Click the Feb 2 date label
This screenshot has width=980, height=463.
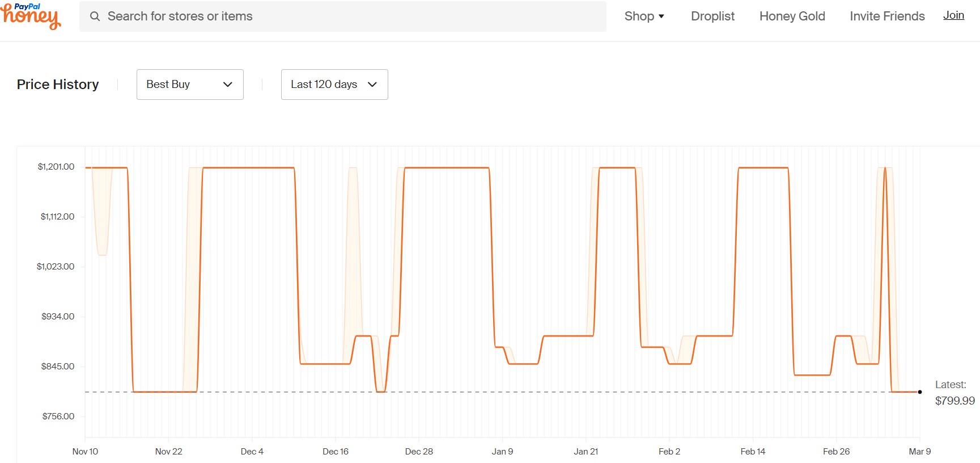point(669,452)
